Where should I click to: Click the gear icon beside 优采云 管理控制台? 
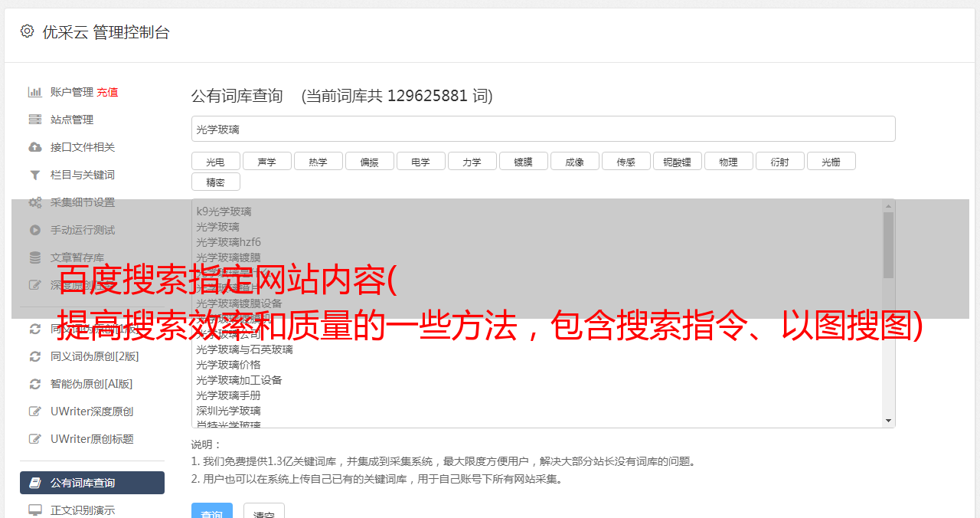click(x=28, y=31)
